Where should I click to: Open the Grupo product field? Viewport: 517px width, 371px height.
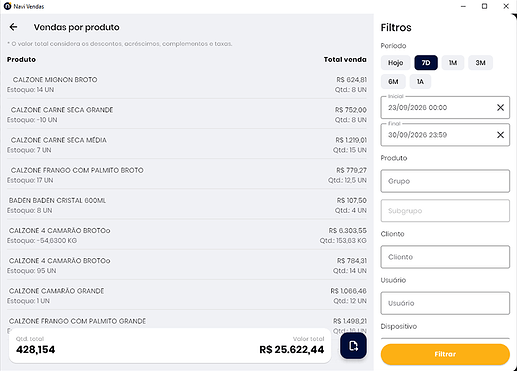coord(445,181)
